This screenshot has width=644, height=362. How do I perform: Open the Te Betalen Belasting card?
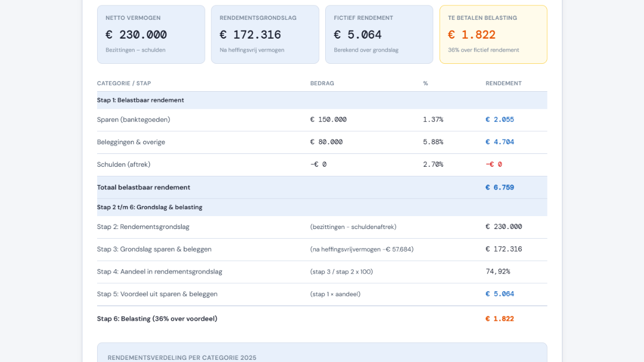493,34
